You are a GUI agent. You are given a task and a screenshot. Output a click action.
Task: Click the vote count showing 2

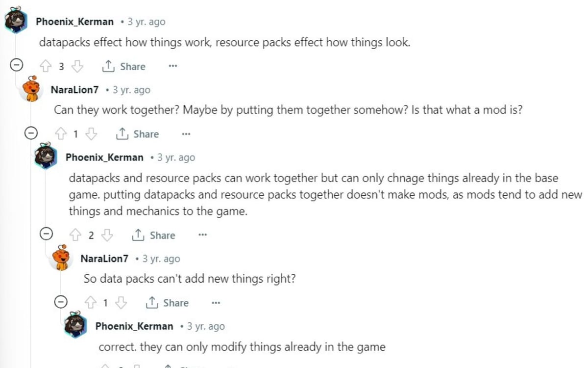[91, 236]
